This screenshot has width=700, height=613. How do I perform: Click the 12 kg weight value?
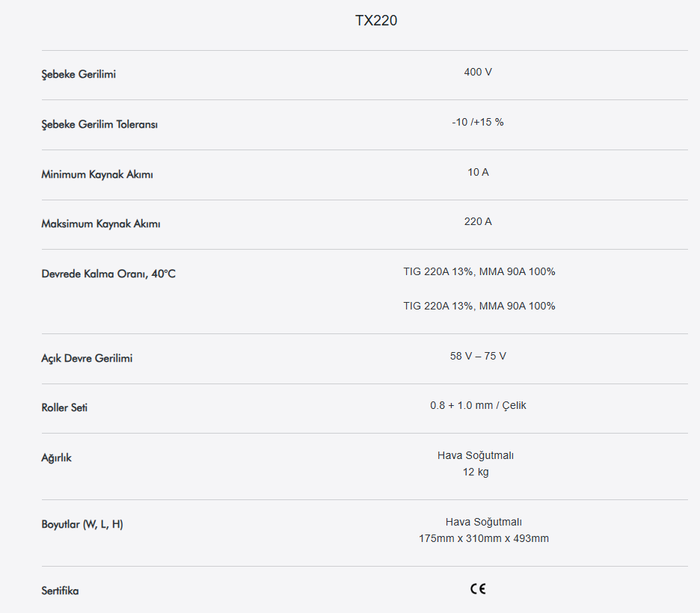click(x=476, y=472)
